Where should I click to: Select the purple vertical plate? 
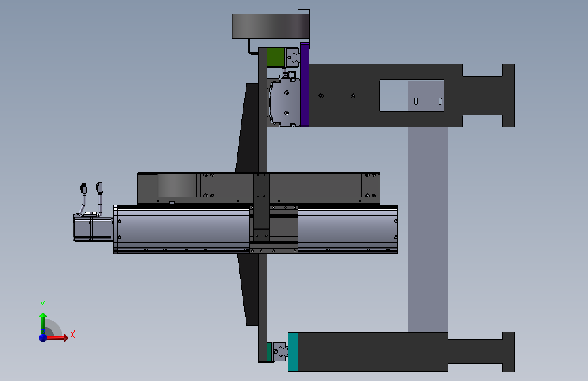pos(305,84)
